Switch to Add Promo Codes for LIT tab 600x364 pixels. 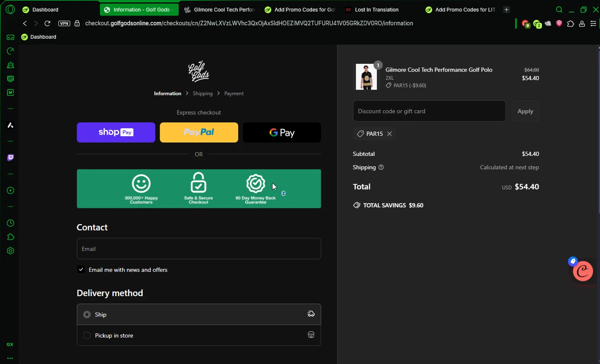pyautogui.click(x=461, y=10)
